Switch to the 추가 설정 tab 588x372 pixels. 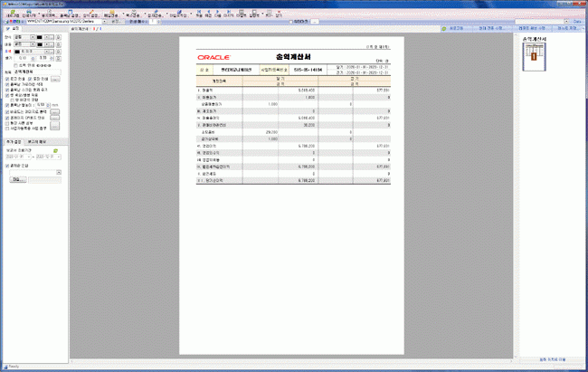point(13,141)
